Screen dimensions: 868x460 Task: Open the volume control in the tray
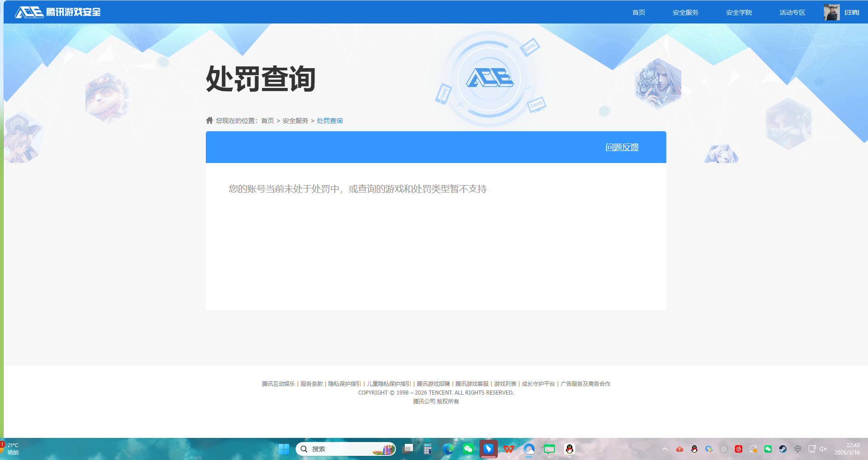click(823, 449)
